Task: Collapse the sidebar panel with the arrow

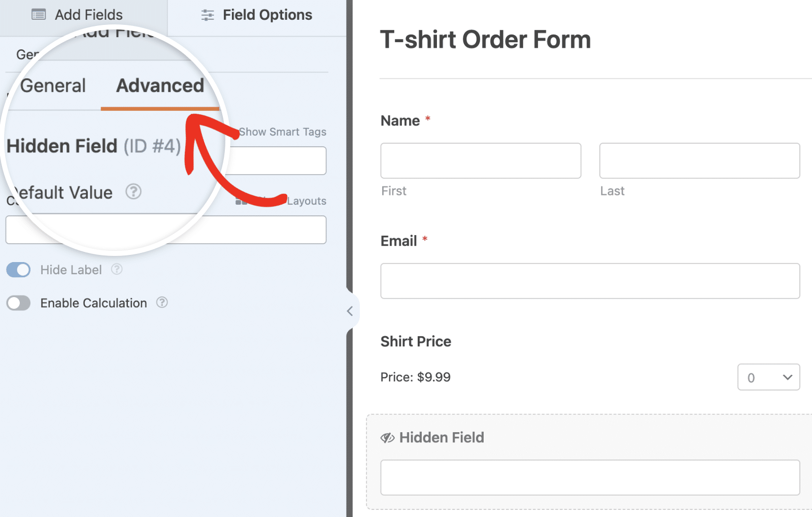Action: pyautogui.click(x=350, y=311)
